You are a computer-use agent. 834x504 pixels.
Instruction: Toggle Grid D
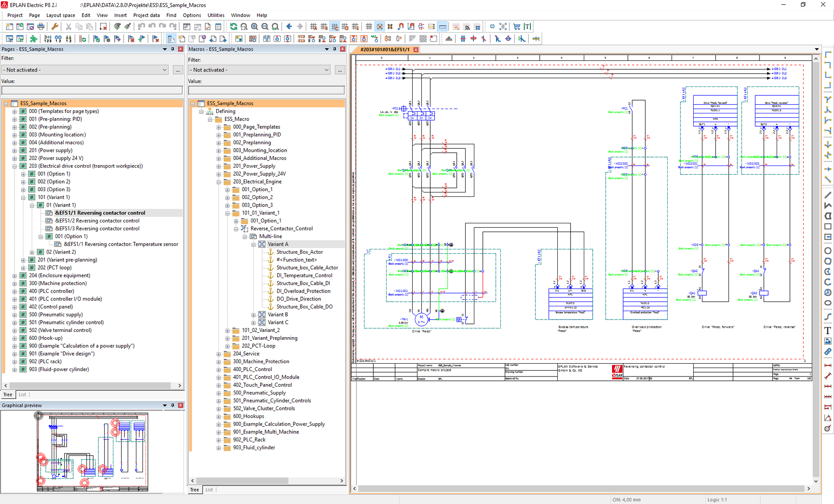pyautogui.click(x=345, y=27)
